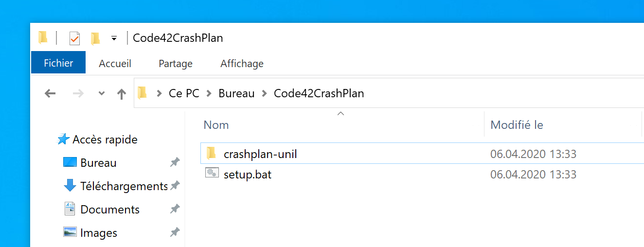Expand the chevron after Ce PC in address bar
Image resolution: width=644 pixels, height=247 pixels.
click(x=209, y=93)
